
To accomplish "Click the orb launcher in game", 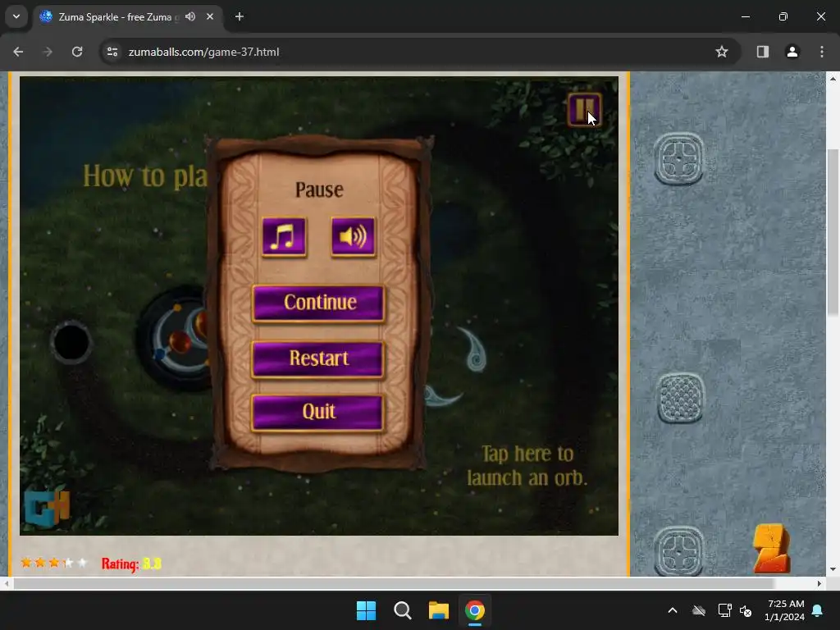I will (x=174, y=339).
